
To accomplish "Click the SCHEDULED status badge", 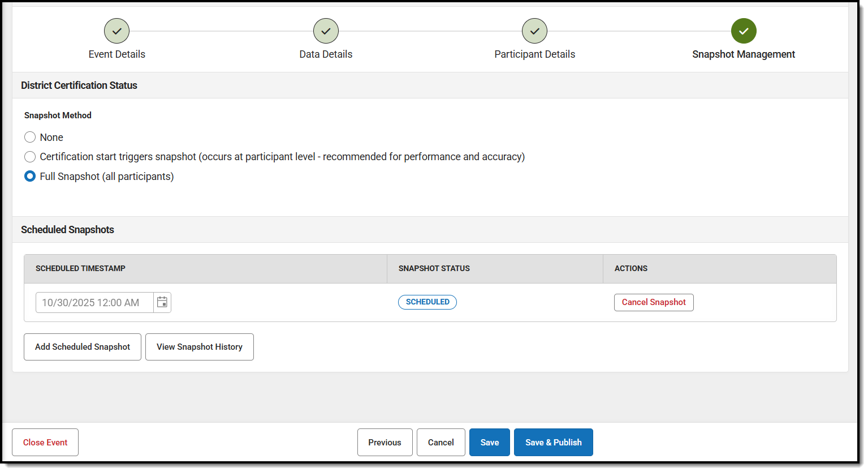I will 427,302.
